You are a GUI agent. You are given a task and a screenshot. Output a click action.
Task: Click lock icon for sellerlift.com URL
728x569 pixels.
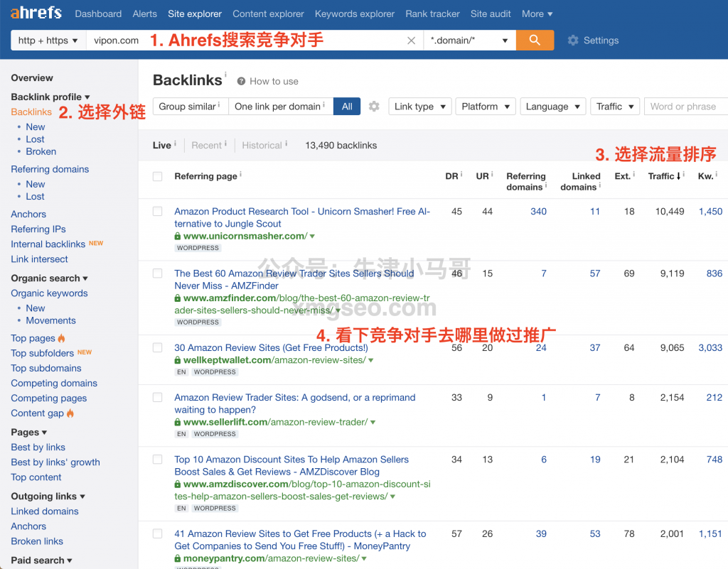[177, 423]
